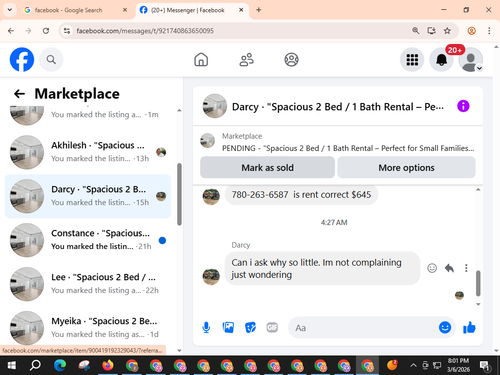Click the 4:27 AM timestamp
This screenshot has height=375, width=500.
[334, 222]
